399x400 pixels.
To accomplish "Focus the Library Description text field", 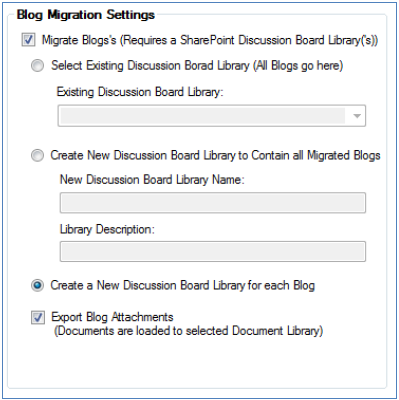I will (213, 252).
